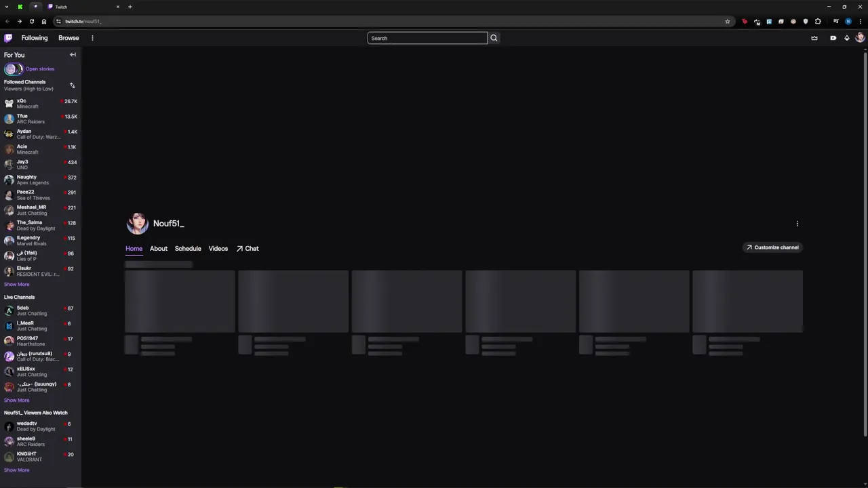Open the Get Bits diamond icon
Screen dimensions: 868x488
click(x=846, y=38)
